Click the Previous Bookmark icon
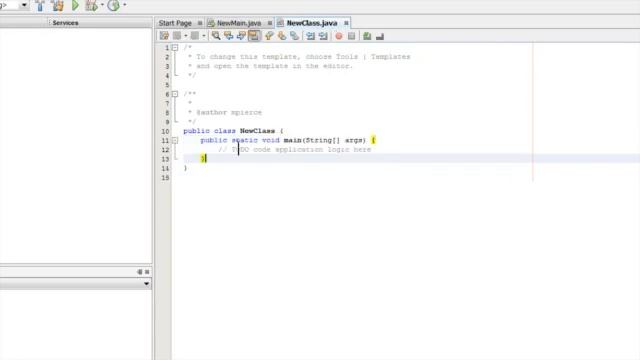This screenshot has width=640, height=360. pos(269,36)
